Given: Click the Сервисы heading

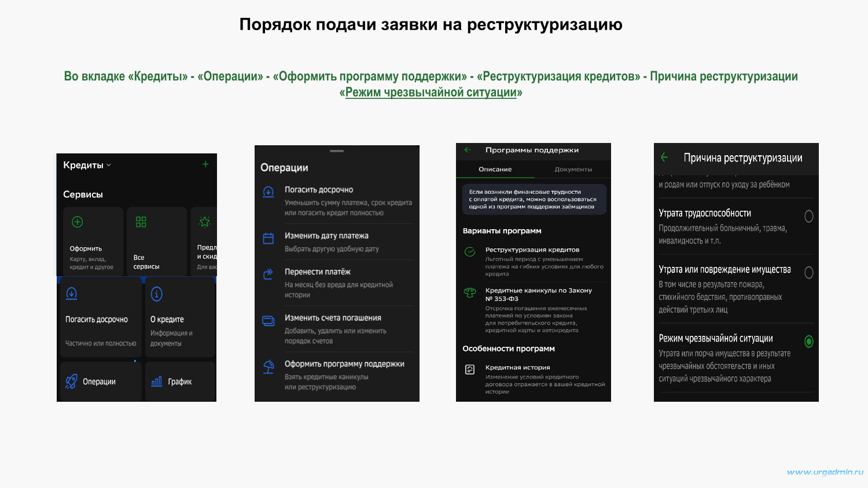Looking at the screenshot, I should point(83,195).
